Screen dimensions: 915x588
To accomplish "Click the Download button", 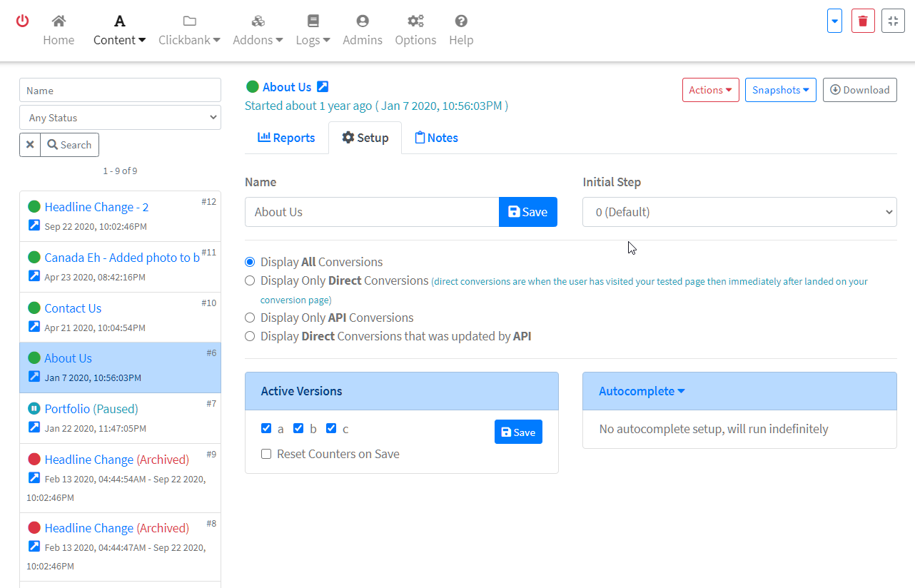I will pyautogui.click(x=859, y=90).
